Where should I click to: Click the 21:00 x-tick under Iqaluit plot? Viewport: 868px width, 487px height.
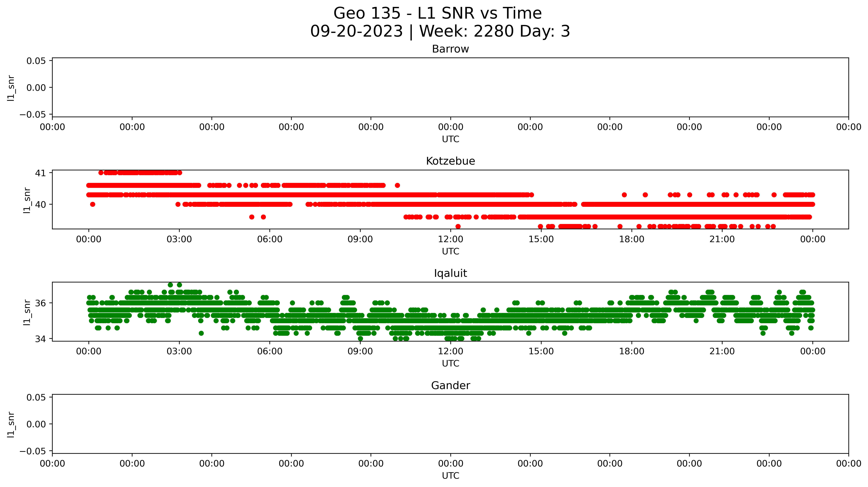722,351
